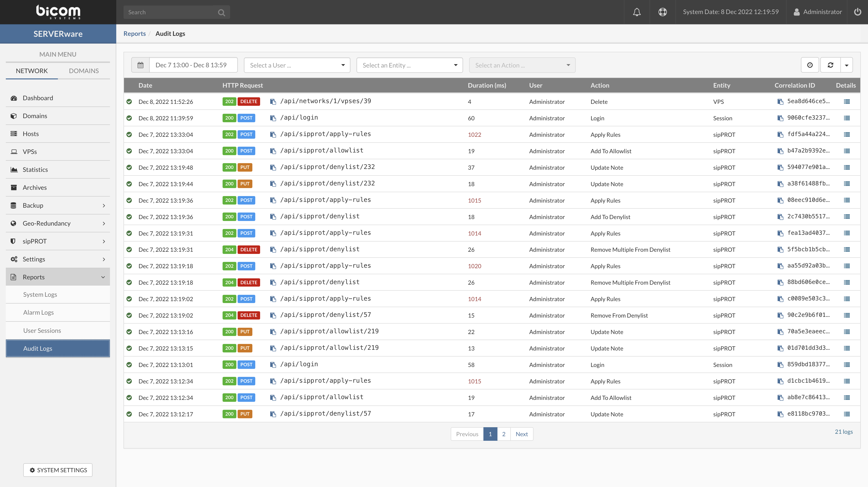Open the Select a User dropdown
This screenshot has height=487, width=868.
click(x=297, y=65)
